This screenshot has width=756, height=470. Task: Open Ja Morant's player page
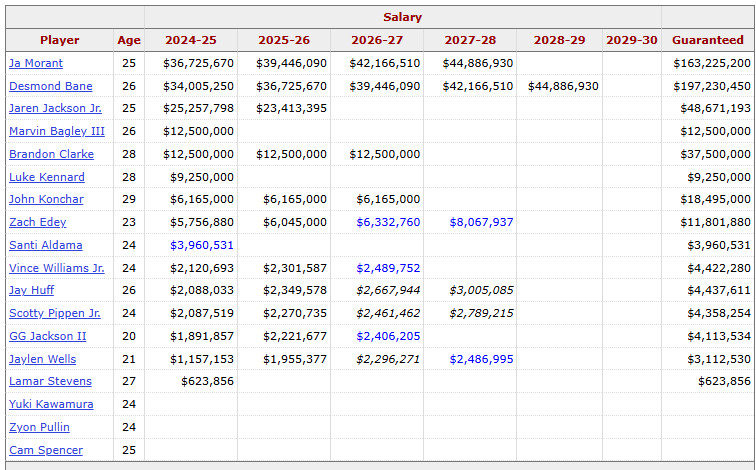36,63
